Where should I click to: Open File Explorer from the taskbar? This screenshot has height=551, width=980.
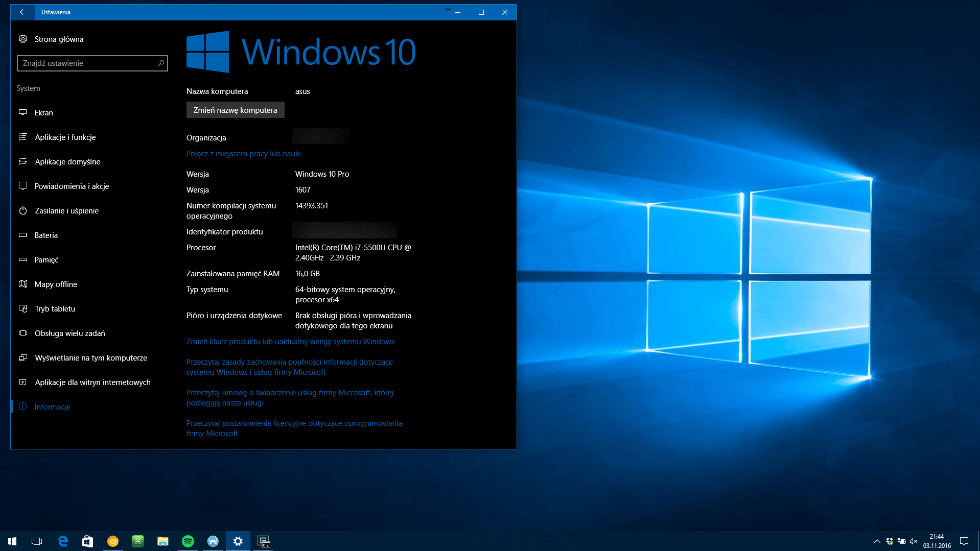pyautogui.click(x=163, y=541)
